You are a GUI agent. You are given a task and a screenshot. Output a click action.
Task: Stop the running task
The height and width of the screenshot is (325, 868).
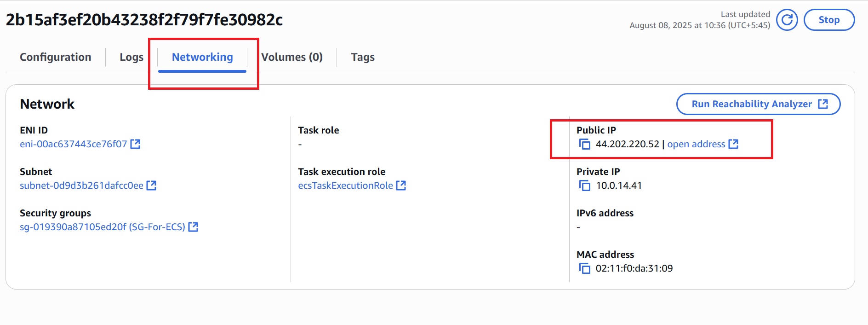829,20
